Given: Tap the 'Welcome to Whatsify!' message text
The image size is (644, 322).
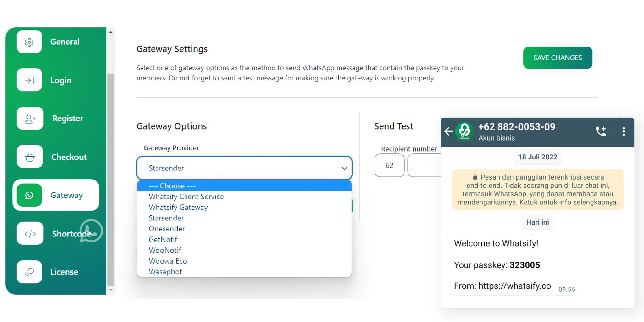Looking at the screenshot, I should pyautogui.click(x=496, y=243).
